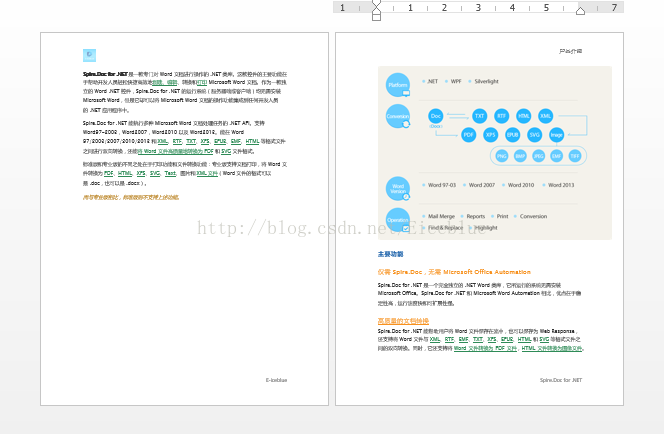Click the header text at the top of the second page
Viewport: 664px width, 434px height.
570,51
